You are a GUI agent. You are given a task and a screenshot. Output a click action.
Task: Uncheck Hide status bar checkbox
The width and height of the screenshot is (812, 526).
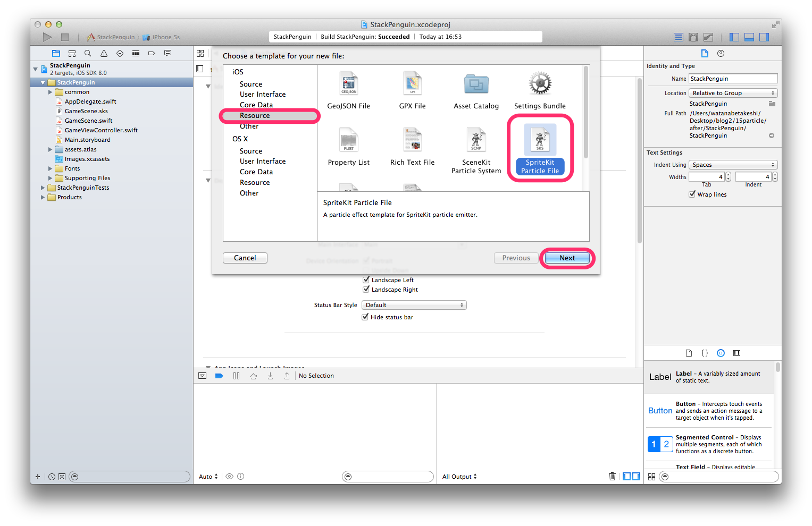(365, 317)
